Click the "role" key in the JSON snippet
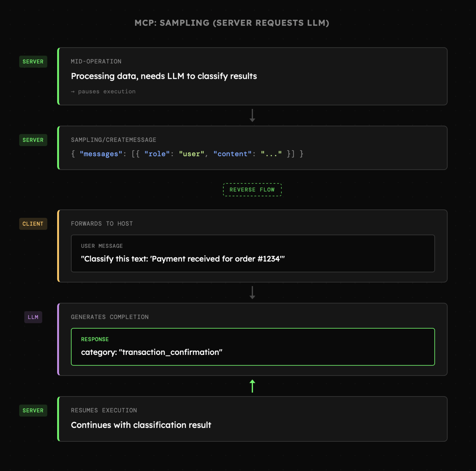 pyautogui.click(x=157, y=154)
